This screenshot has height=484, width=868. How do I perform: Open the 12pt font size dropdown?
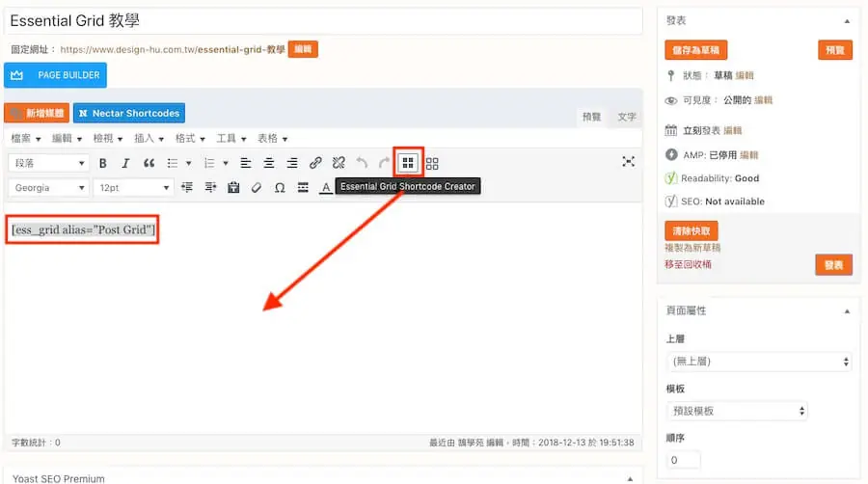pyautogui.click(x=133, y=187)
